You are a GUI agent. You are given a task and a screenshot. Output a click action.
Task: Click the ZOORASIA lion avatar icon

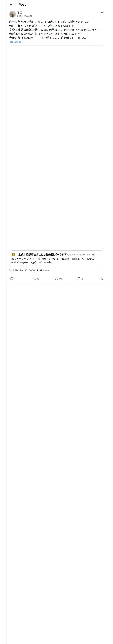pyautogui.click(x=13, y=254)
